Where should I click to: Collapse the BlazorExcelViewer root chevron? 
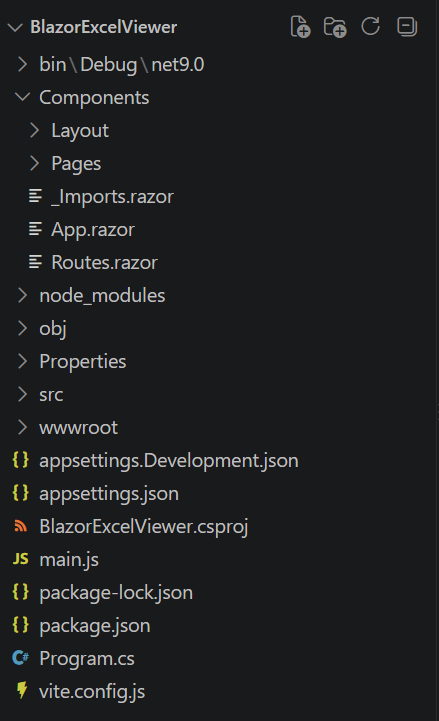pyautogui.click(x=15, y=28)
